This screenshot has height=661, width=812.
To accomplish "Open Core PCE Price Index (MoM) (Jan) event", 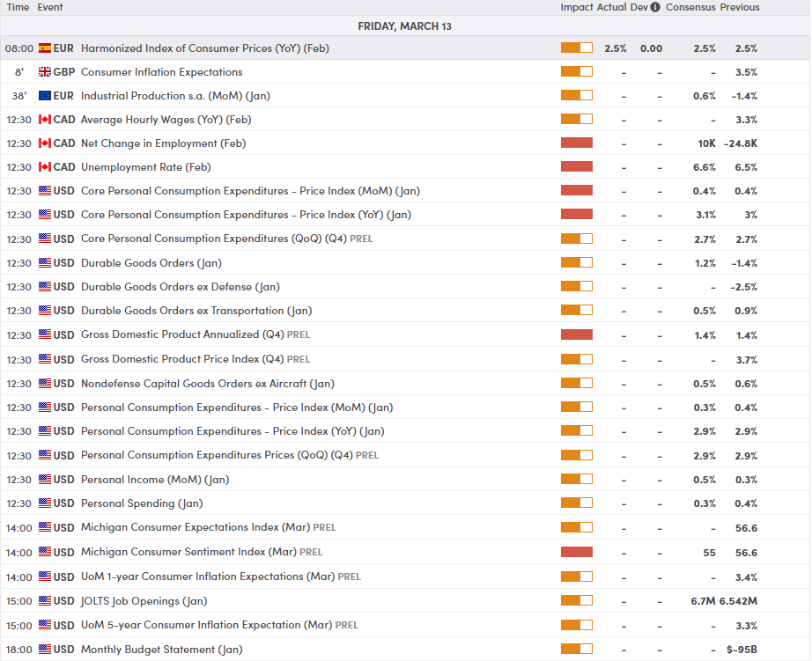I will pyautogui.click(x=250, y=191).
